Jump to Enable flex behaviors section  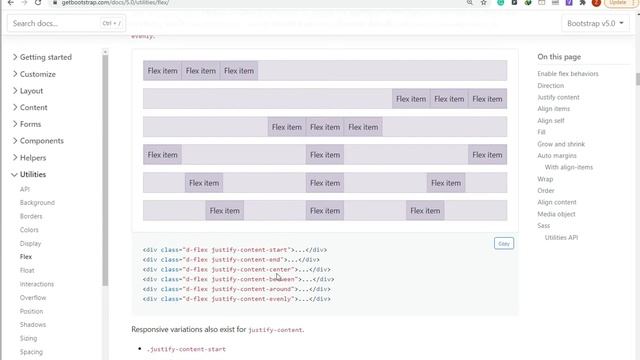tap(568, 74)
